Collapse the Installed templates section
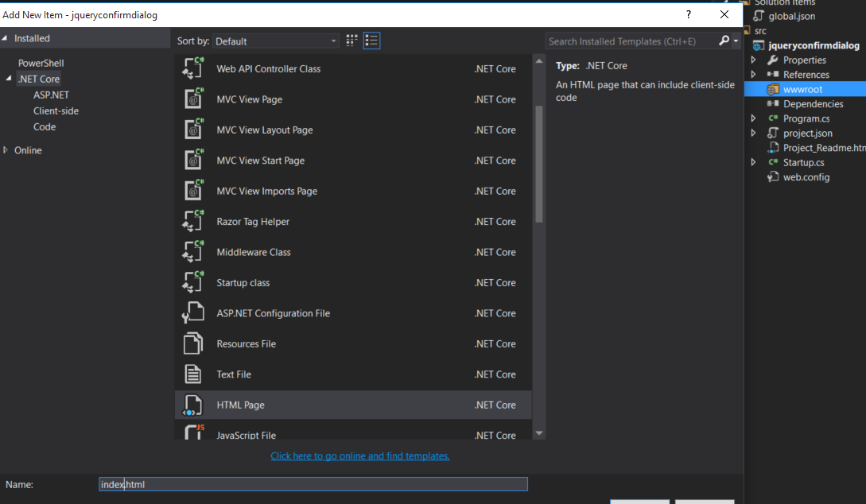This screenshot has width=866, height=504. [x=5, y=38]
